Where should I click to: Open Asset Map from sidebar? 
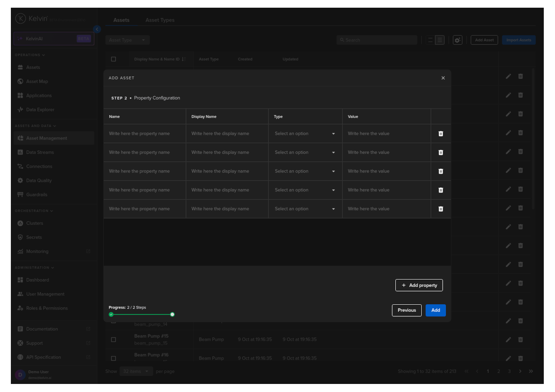coord(37,82)
